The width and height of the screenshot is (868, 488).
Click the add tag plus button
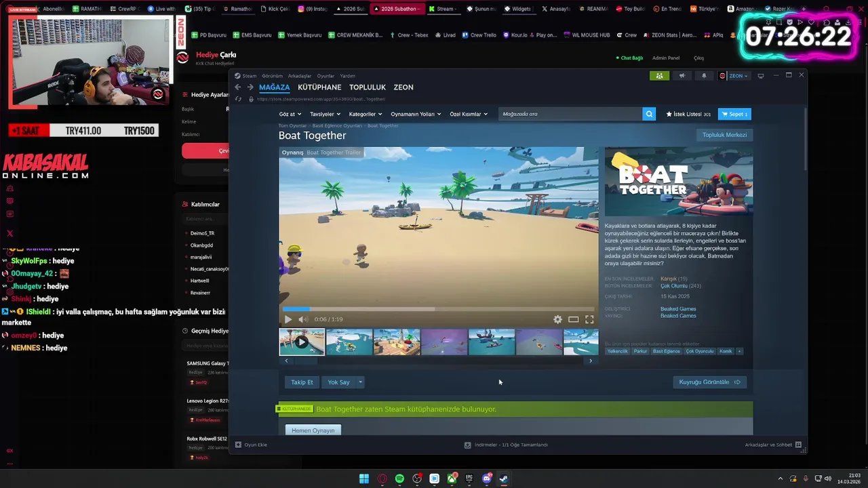[x=739, y=351]
